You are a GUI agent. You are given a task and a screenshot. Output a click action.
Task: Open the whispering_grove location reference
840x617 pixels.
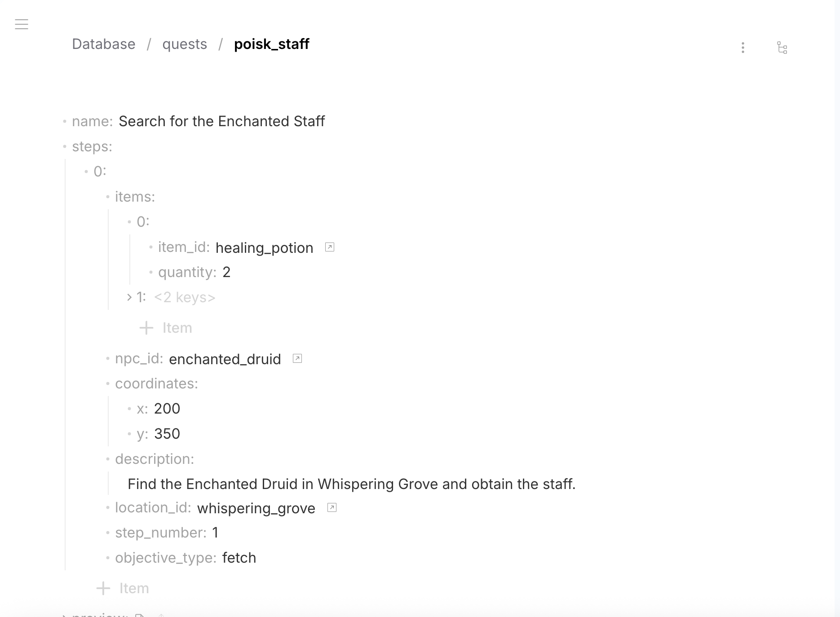(332, 507)
